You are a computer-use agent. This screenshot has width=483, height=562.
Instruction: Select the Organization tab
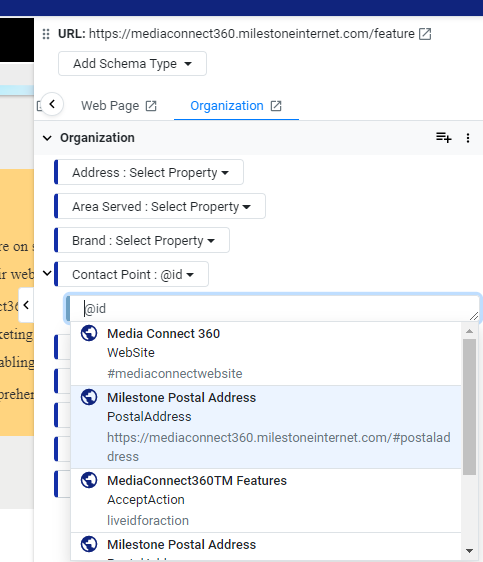(227, 106)
